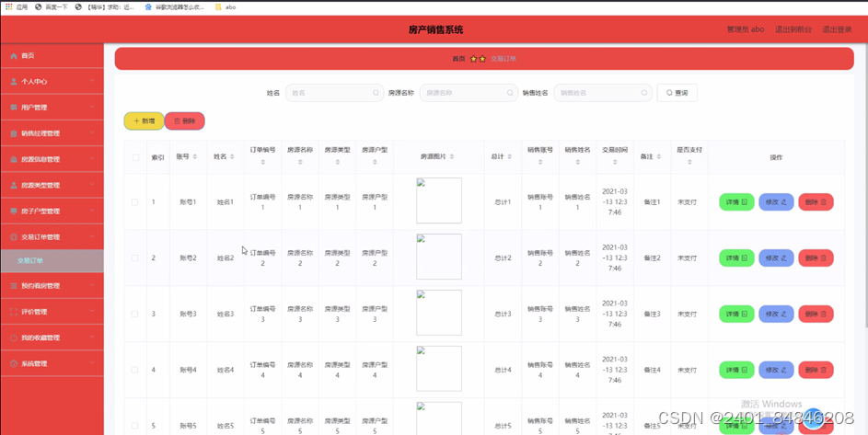Screen dimensions: 868x435
Task: Click 修改 for the 账号4 row
Action: (776, 370)
